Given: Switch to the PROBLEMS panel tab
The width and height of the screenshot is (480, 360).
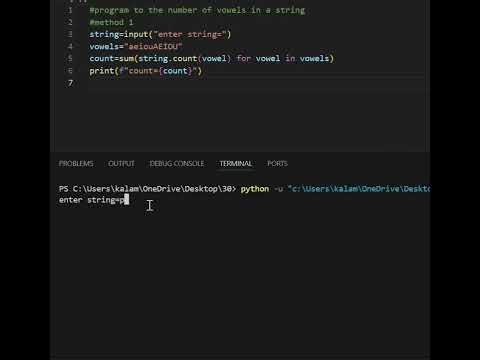Looking at the screenshot, I should click(76, 164).
